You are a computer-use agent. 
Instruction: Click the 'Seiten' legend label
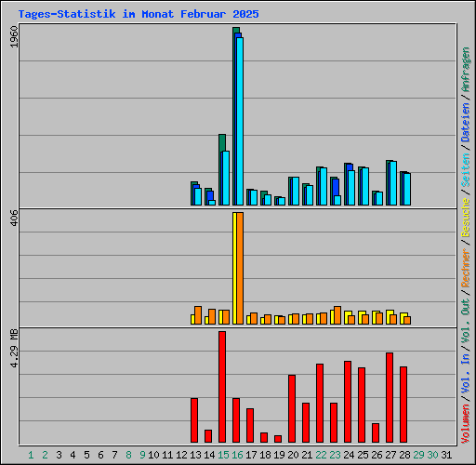coord(466,170)
